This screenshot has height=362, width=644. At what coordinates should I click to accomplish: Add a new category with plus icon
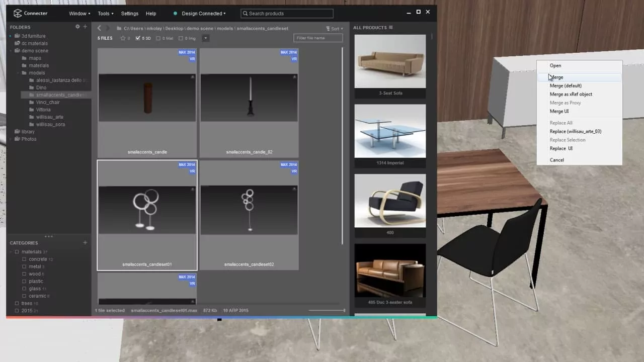[85, 243]
